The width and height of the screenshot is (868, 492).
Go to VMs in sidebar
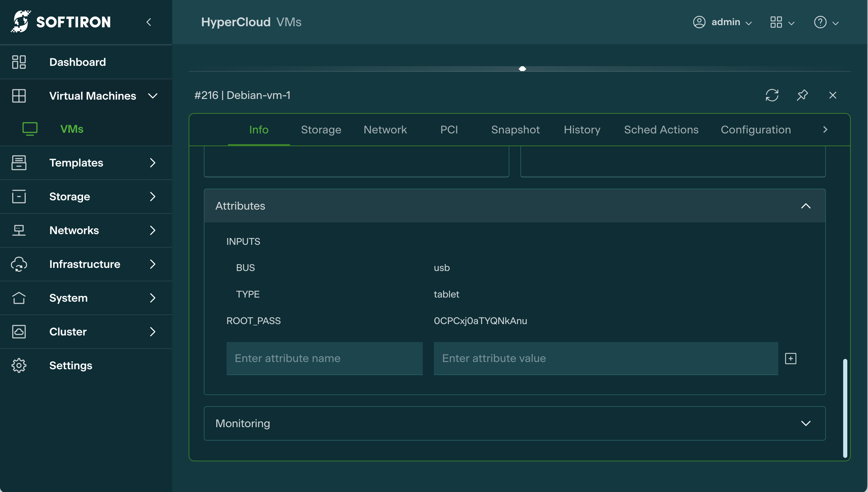72,129
